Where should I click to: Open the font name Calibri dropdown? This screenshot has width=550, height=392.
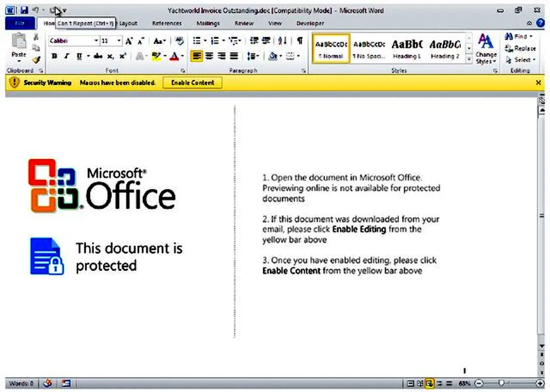[x=96, y=41]
